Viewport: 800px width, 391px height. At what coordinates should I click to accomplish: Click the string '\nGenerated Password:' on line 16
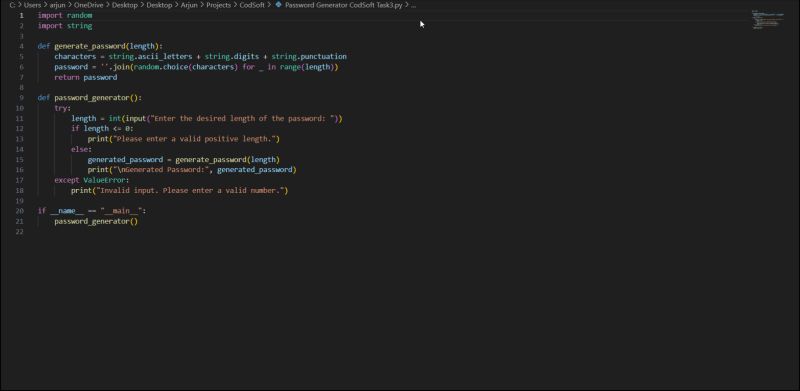[x=161, y=169]
